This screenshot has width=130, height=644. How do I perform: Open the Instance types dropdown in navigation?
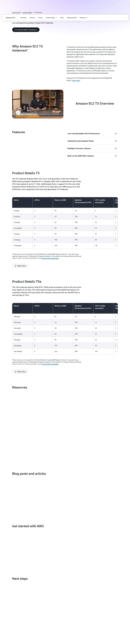coord(51,18)
